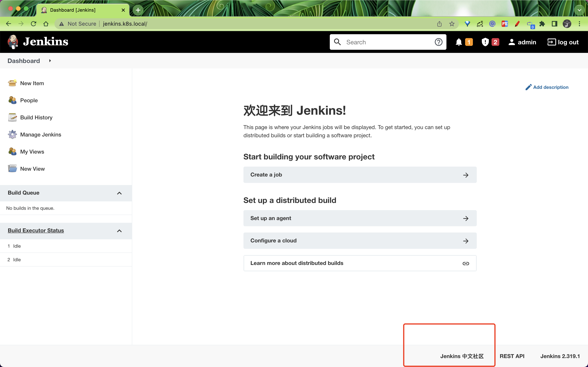Open Build History from the sidebar

12,117
